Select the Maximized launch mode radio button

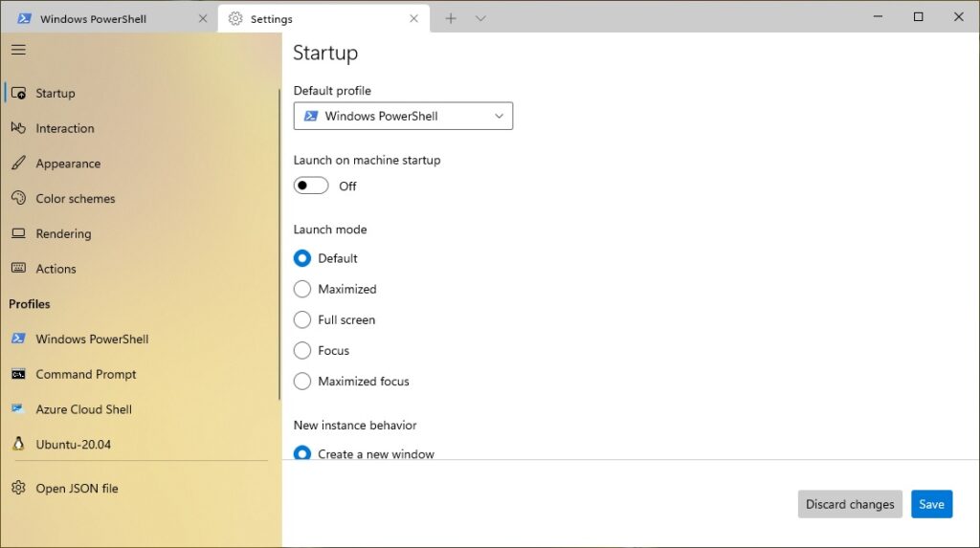click(302, 289)
